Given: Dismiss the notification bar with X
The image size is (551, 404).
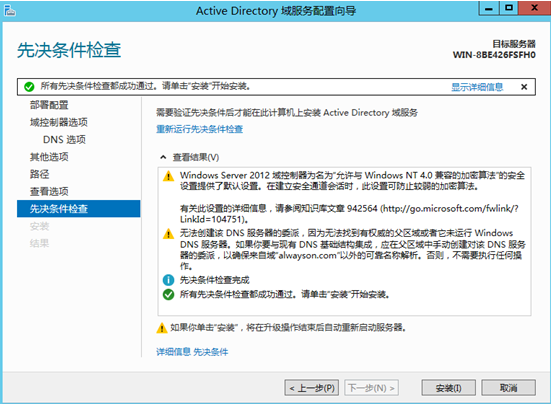Looking at the screenshot, I should (x=524, y=87).
